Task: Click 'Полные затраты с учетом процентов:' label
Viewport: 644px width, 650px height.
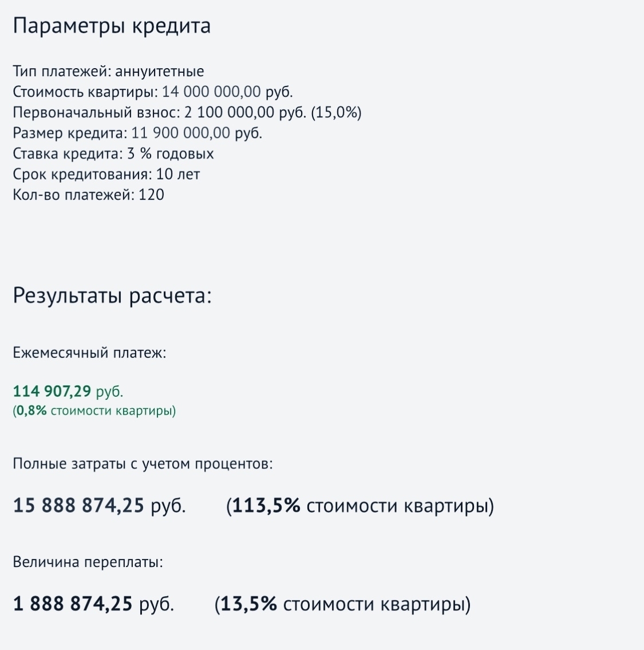Action: tap(143, 463)
